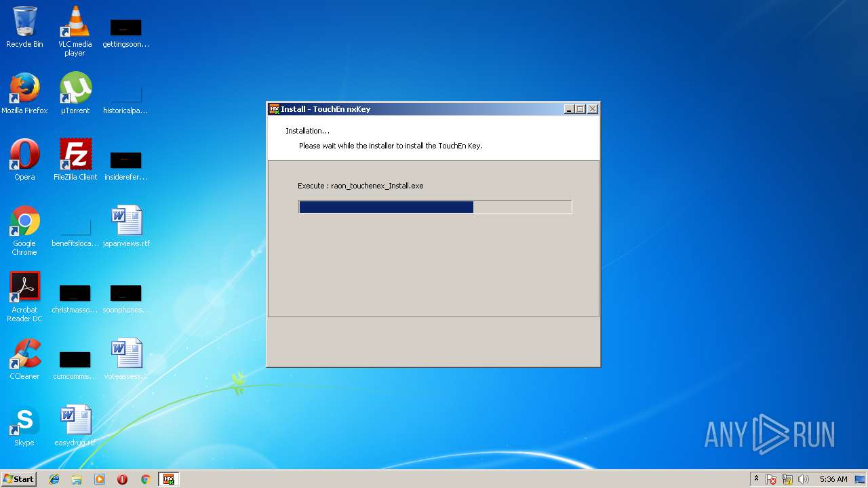Select the insiderefer desktop file

coord(125,165)
